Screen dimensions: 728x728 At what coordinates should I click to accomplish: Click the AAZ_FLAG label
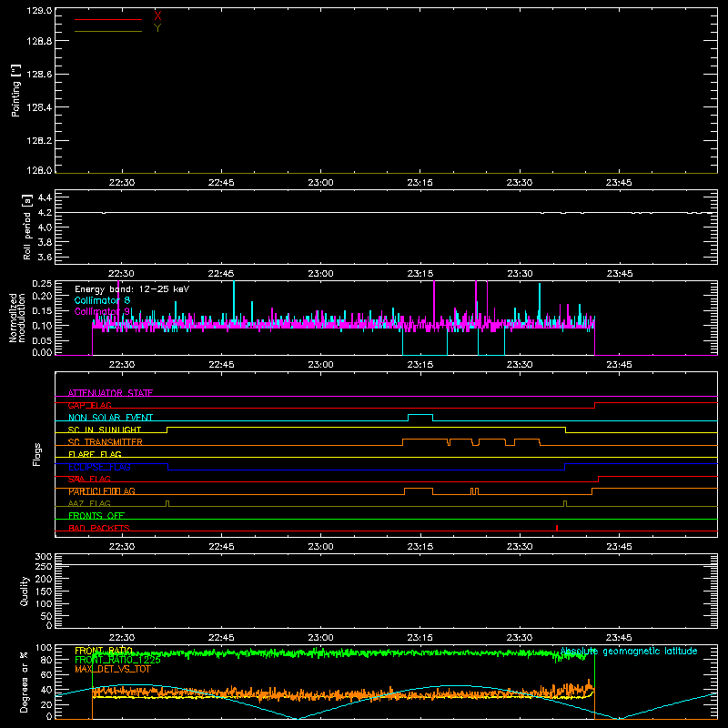(89, 503)
